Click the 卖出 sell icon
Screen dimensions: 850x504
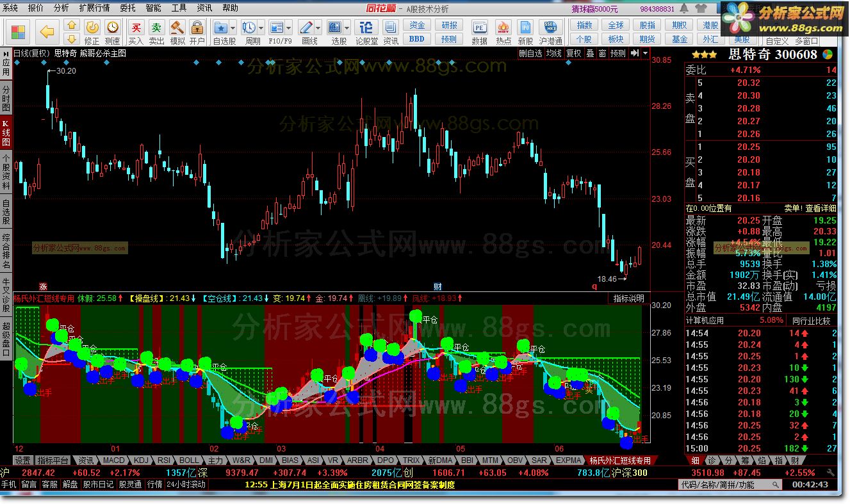[x=156, y=28]
